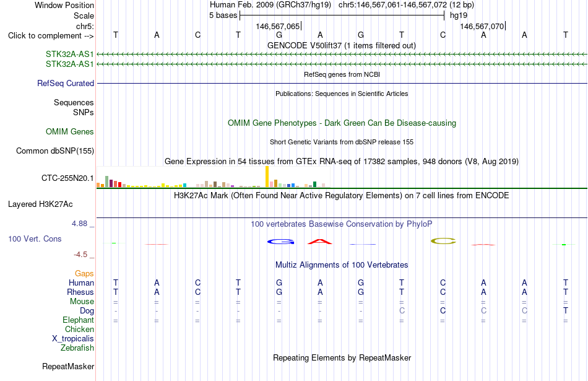Click the T base in the Dog row
588x381 pixels.
[566, 311]
